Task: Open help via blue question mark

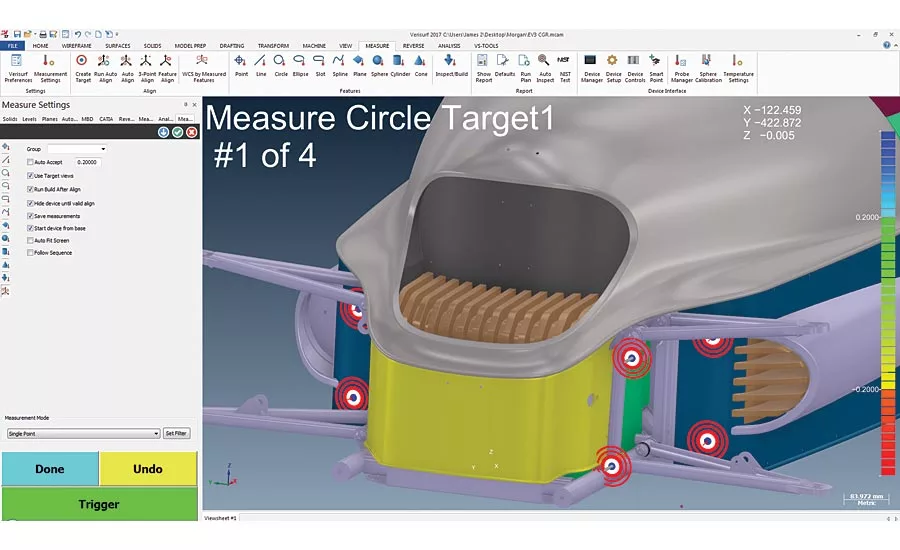Action: click(x=886, y=45)
